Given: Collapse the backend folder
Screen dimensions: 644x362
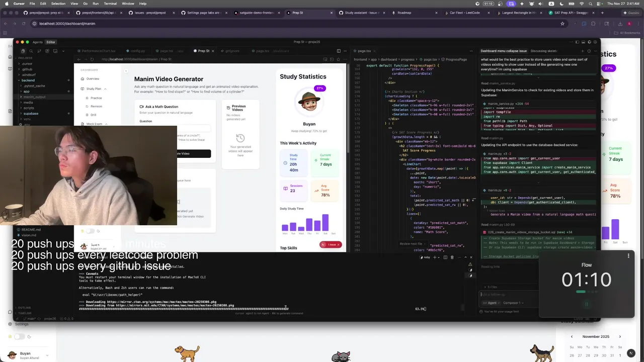Looking at the screenshot, I should pos(28,80).
